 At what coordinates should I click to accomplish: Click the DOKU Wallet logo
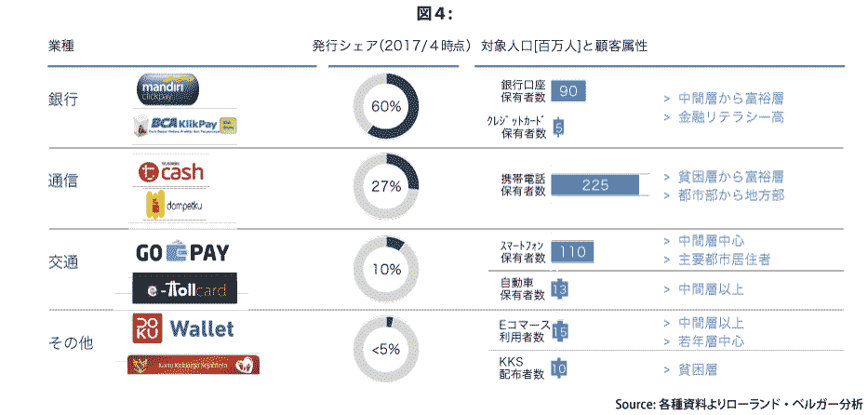[182, 328]
